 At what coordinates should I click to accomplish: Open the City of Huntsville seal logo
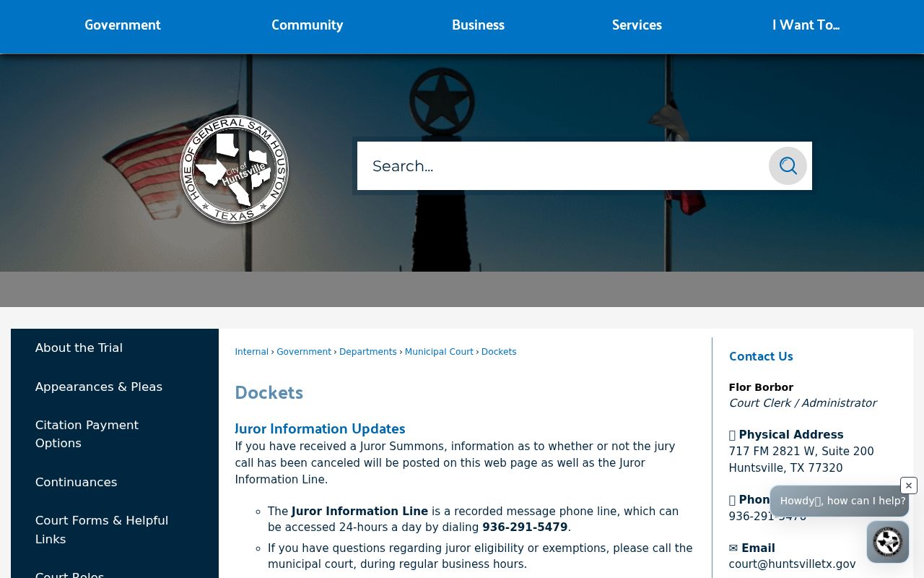pyautogui.click(x=234, y=170)
